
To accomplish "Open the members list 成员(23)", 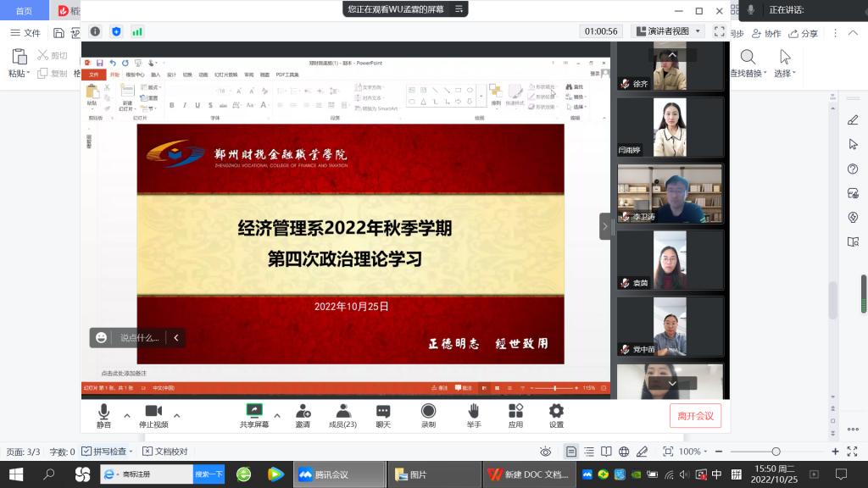I will click(x=342, y=415).
